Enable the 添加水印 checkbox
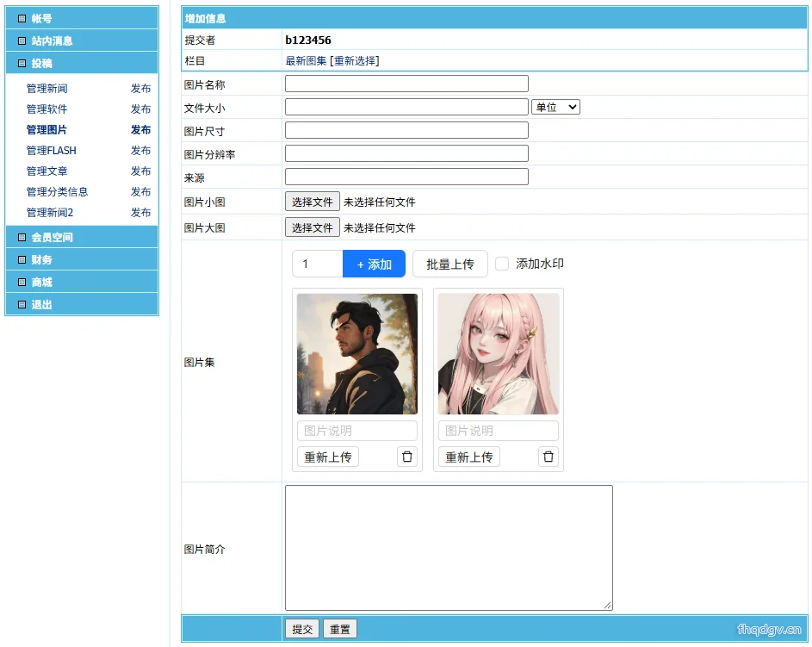The image size is (812, 647). [502, 264]
